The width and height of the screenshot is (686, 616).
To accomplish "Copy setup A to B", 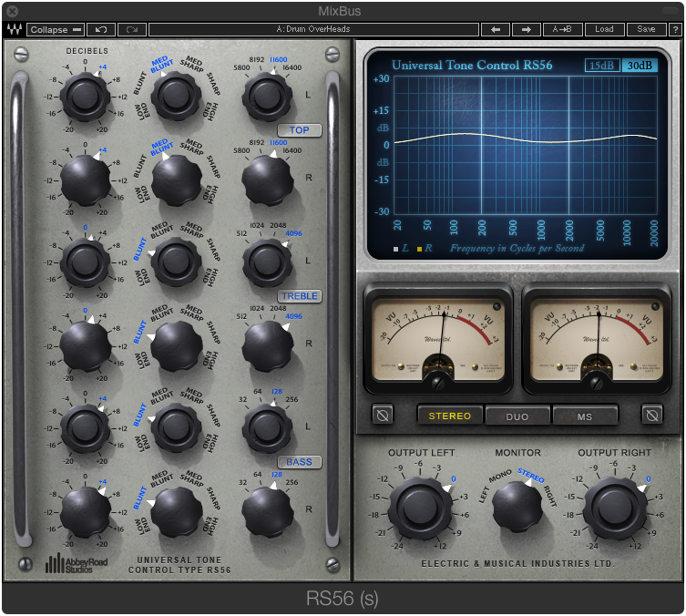I will [x=562, y=29].
